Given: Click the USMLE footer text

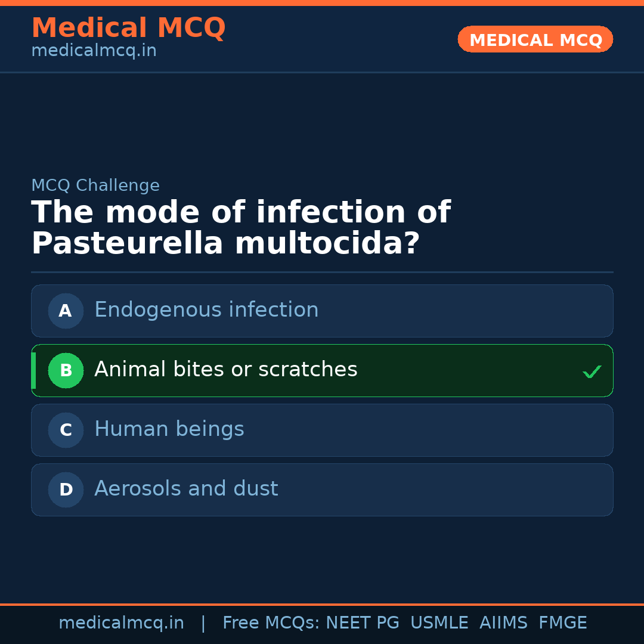Looking at the screenshot, I should tap(439, 623).
